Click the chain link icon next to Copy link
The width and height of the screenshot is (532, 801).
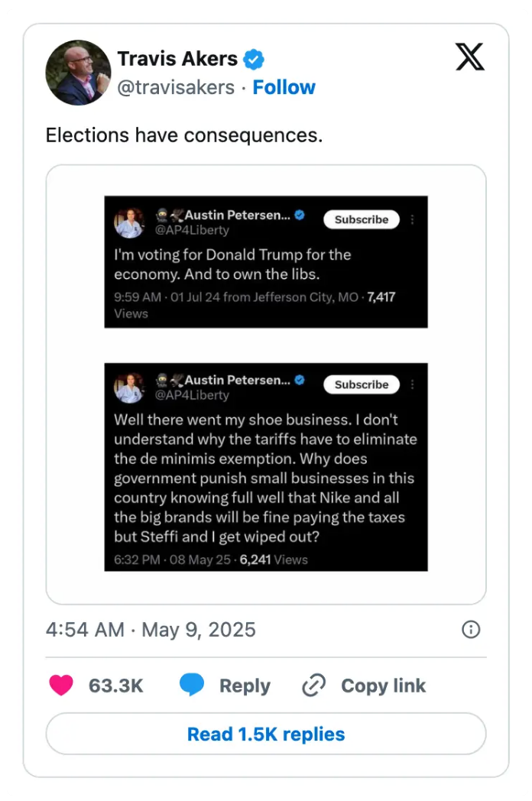click(x=313, y=686)
